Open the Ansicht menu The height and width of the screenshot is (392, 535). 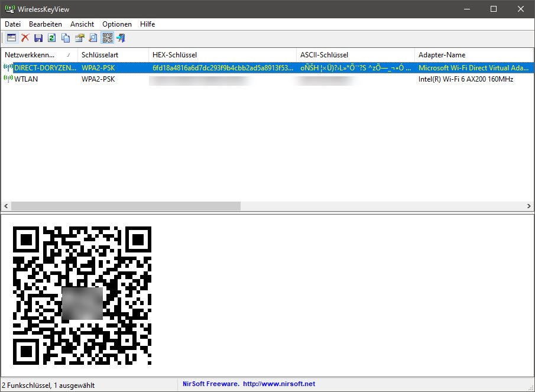click(x=82, y=24)
